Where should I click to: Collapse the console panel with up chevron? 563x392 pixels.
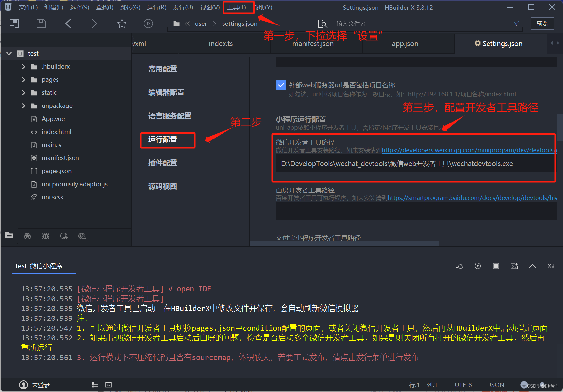[533, 266]
